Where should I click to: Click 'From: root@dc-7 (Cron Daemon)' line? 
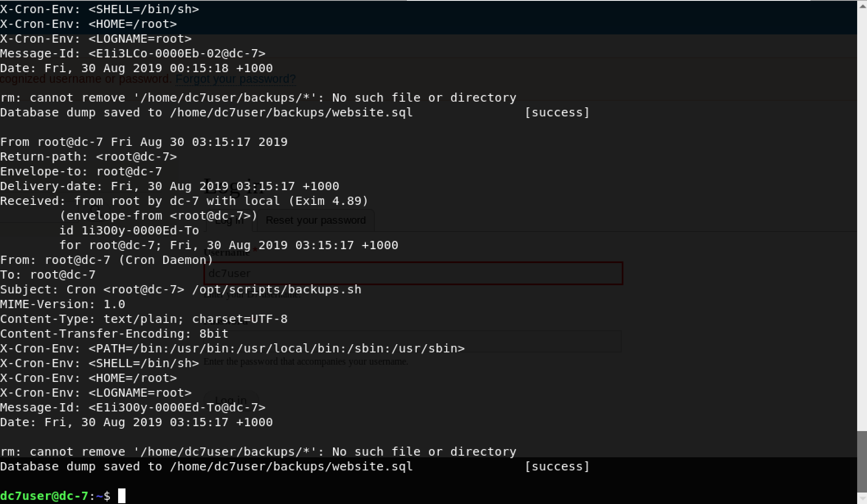[107, 260]
